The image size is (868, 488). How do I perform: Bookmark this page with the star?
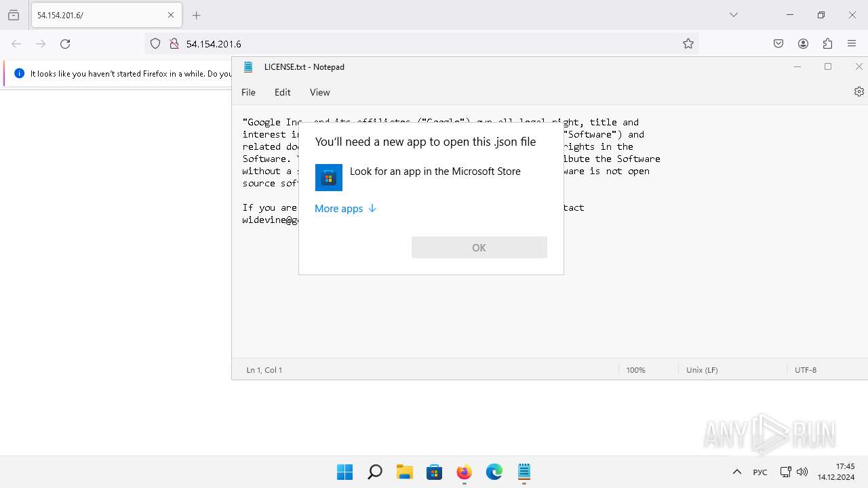688,43
